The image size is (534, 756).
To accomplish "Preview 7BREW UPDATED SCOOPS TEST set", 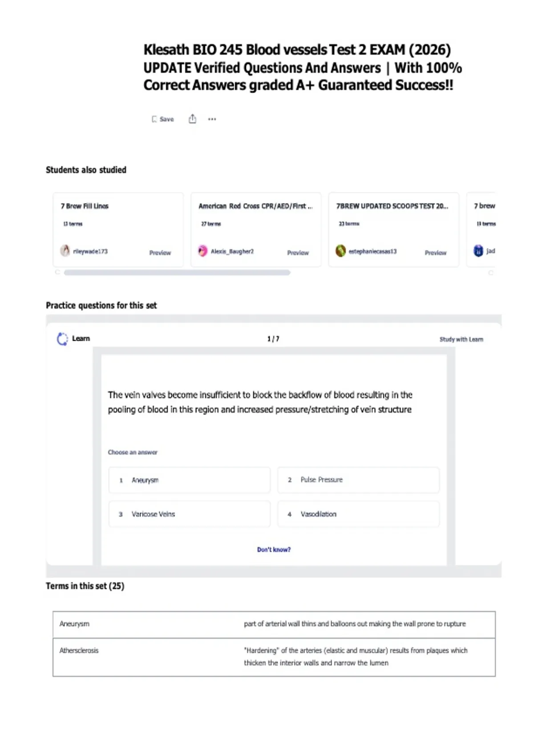I will 436,253.
